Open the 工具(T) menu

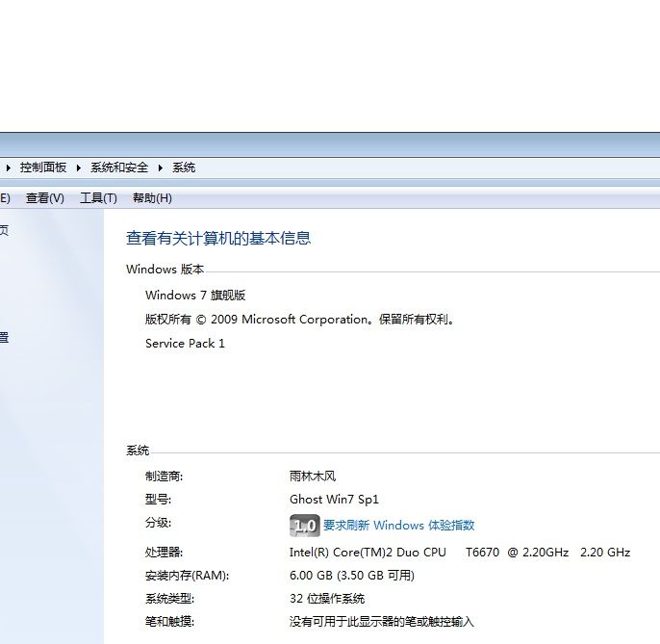click(x=98, y=198)
